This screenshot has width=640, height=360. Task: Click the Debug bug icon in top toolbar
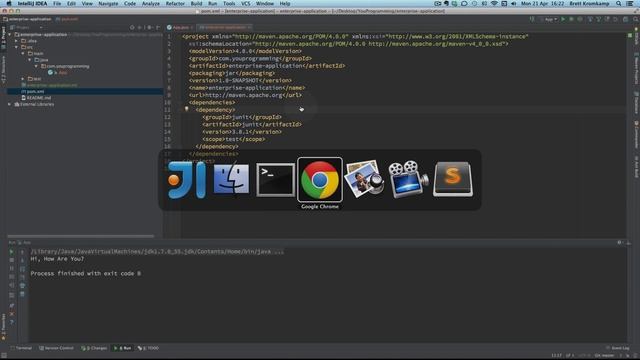(571, 19)
